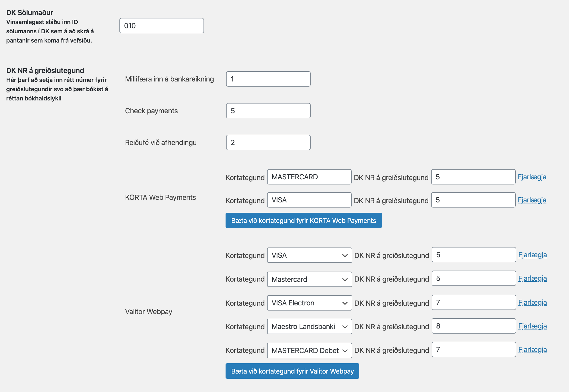Screen dimensions: 569x392
Task: Remove the MASTERCARD Debet row via Fjarlægja
Action: 533,350
